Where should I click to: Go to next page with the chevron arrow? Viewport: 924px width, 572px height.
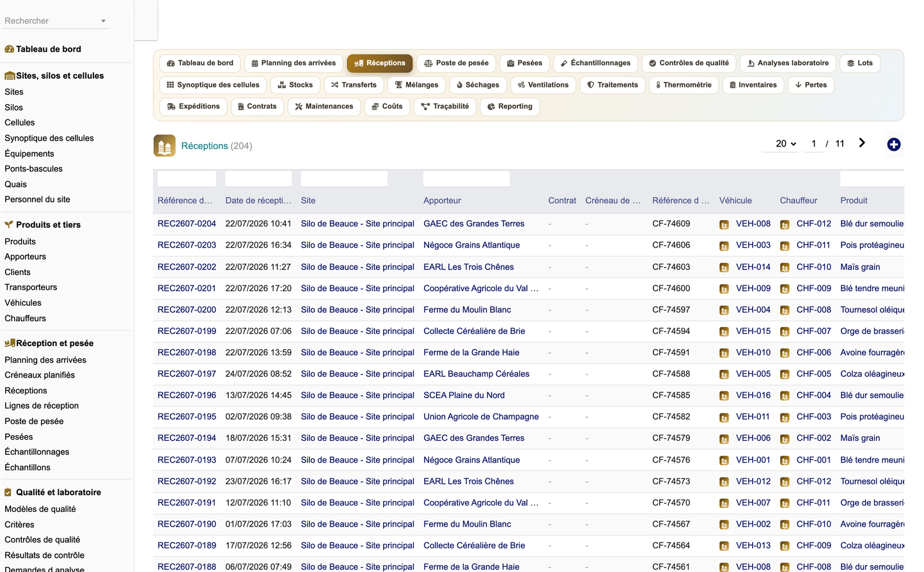tap(862, 143)
